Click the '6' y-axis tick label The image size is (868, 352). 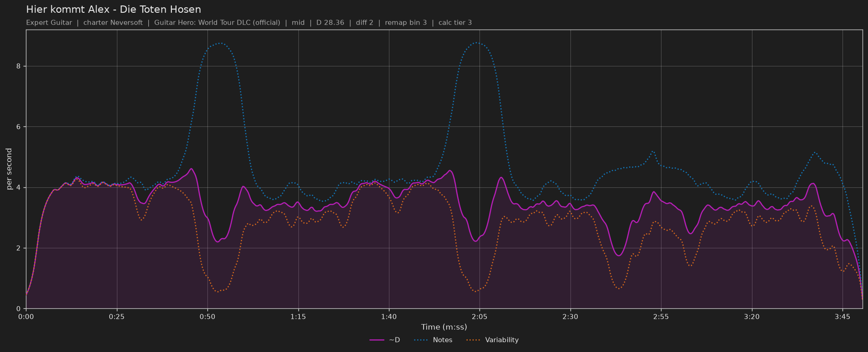19,127
